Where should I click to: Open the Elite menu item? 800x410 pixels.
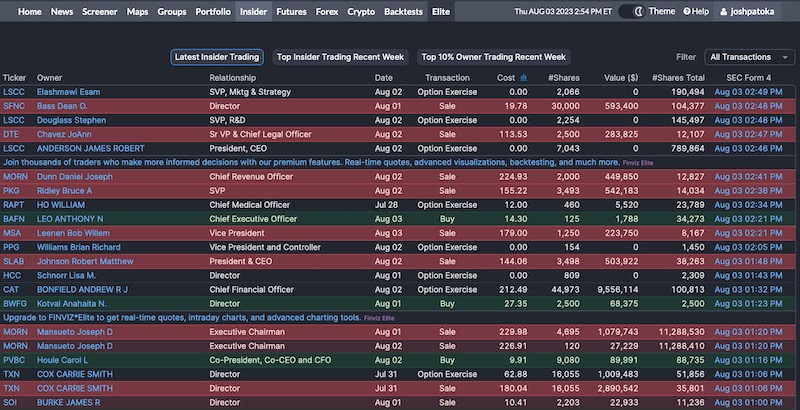pyautogui.click(x=441, y=12)
